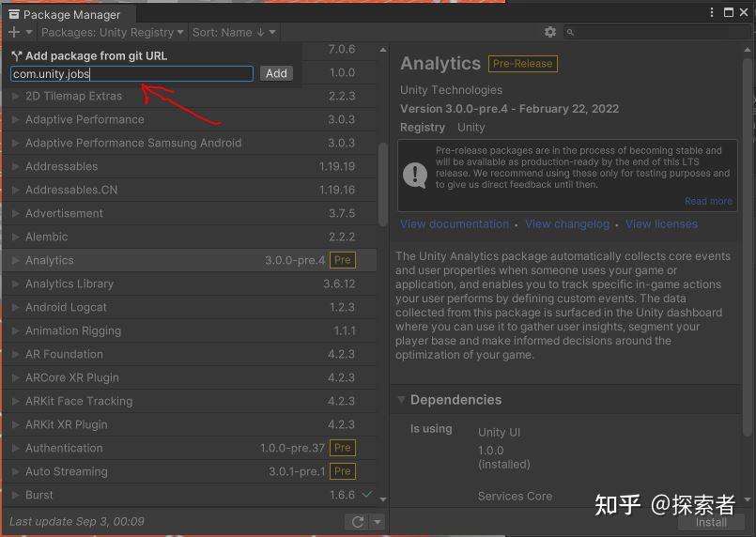
Task: Select the ARCore XR Plugin package
Action: 190,378
